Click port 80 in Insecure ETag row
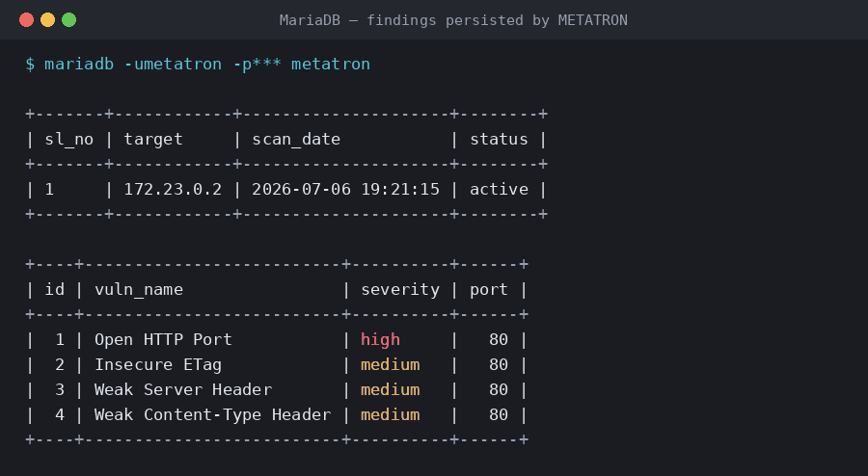 (x=499, y=365)
